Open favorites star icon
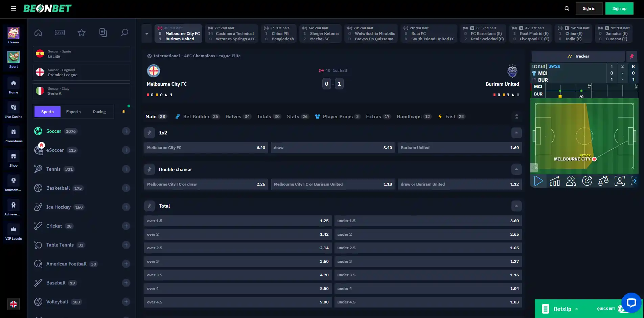The width and height of the screenshot is (644, 318). (82, 33)
